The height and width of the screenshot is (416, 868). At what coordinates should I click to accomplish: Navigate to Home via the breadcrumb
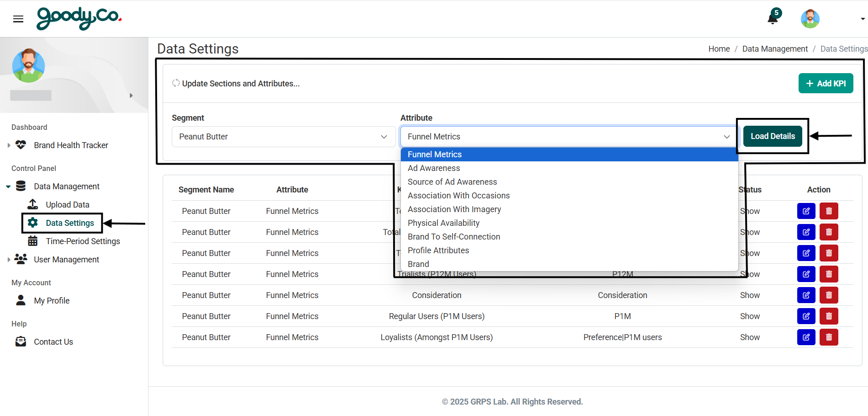[x=719, y=48]
